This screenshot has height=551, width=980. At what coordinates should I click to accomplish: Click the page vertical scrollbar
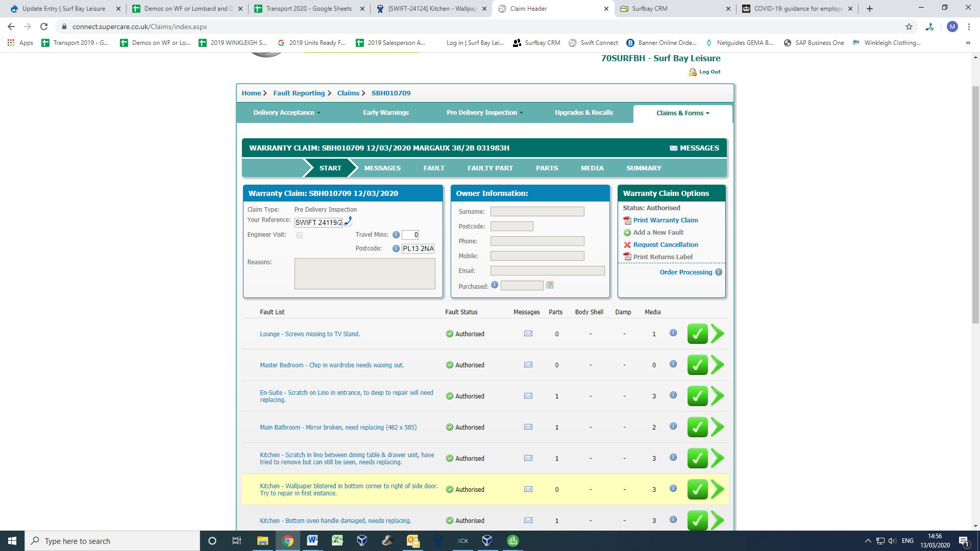[x=975, y=204]
